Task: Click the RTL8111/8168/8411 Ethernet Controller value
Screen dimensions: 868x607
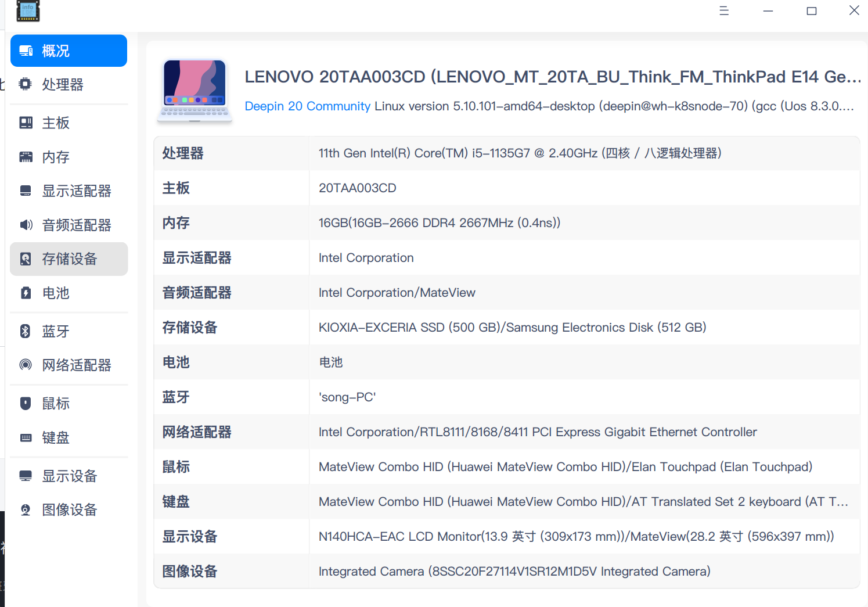Action: (538, 432)
